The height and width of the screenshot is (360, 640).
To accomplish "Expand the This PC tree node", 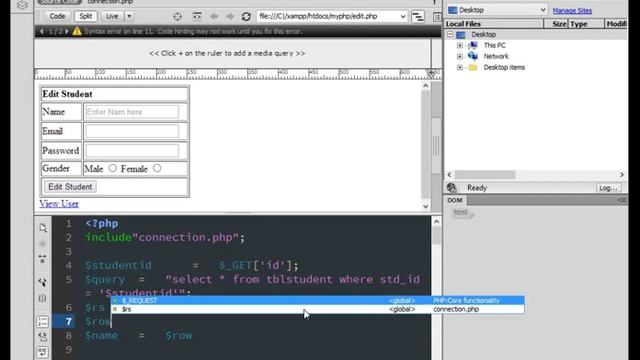I will [x=460, y=45].
